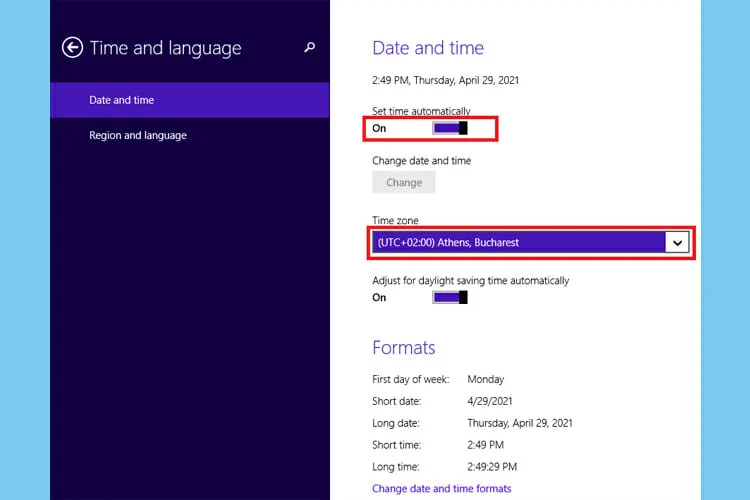
Task: Click the Long date value Thursday, April 29, 2021
Action: [x=519, y=423]
